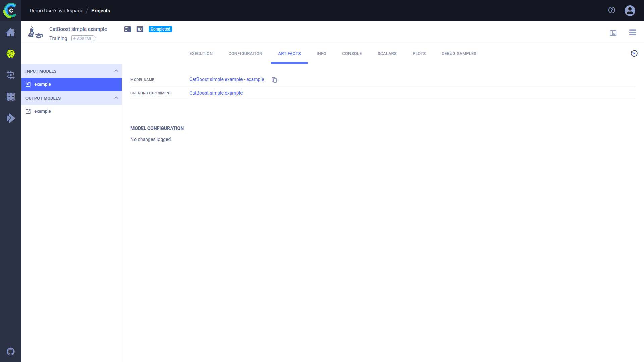
Task: Open Pipelines from the sidebar
Action: pos(11,75)
